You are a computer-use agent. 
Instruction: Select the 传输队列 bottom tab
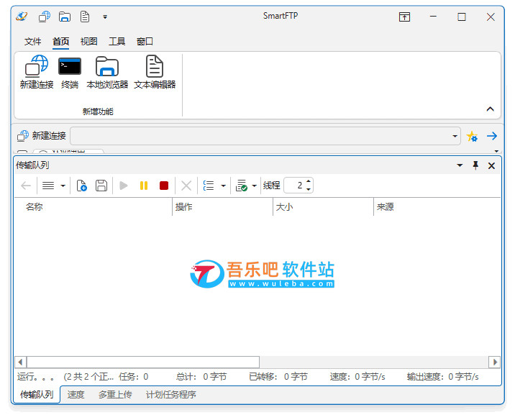point(37,394)
